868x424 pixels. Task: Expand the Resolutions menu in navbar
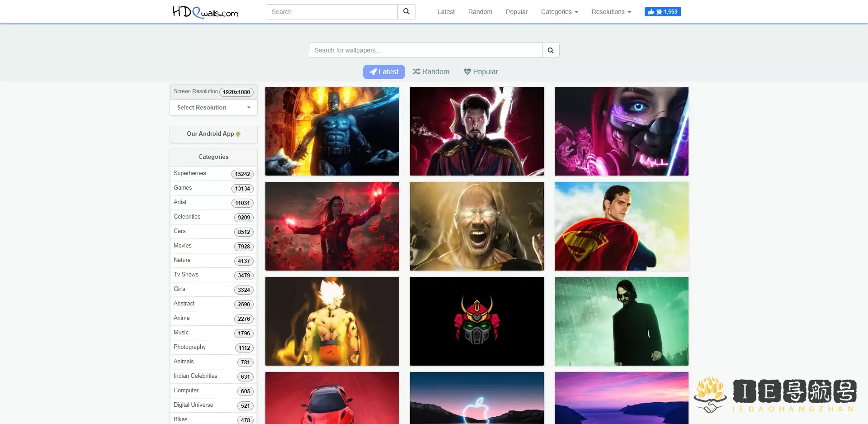(x=611, y=12)
